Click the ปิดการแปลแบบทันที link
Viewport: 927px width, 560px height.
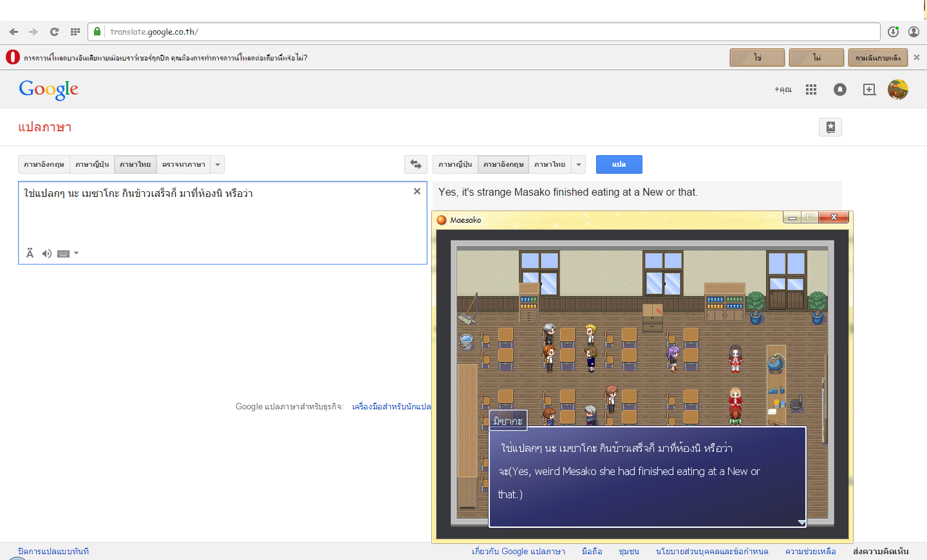coord(53,551)
